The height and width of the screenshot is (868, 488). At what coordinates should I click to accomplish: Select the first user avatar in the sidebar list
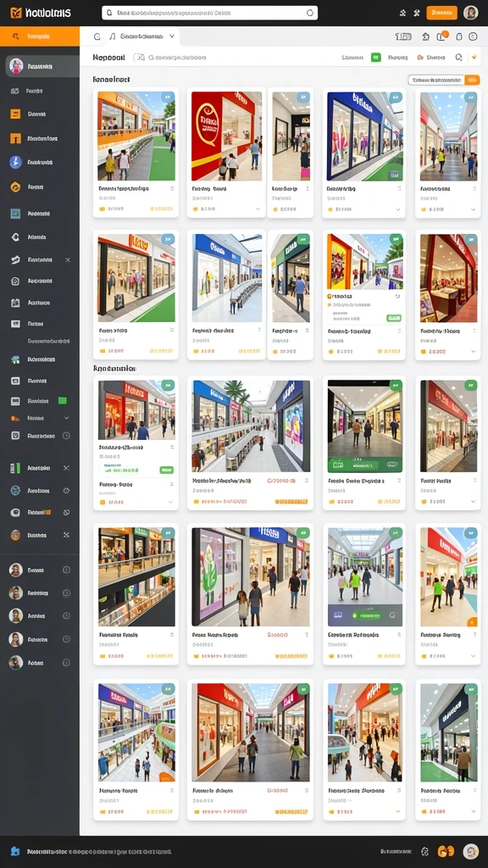click(x=16, y=570)
